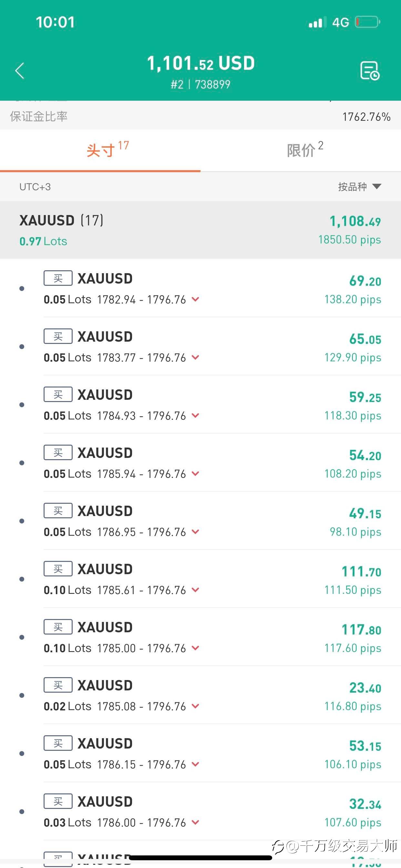Tap the back arrow in header

coord(20,71)
